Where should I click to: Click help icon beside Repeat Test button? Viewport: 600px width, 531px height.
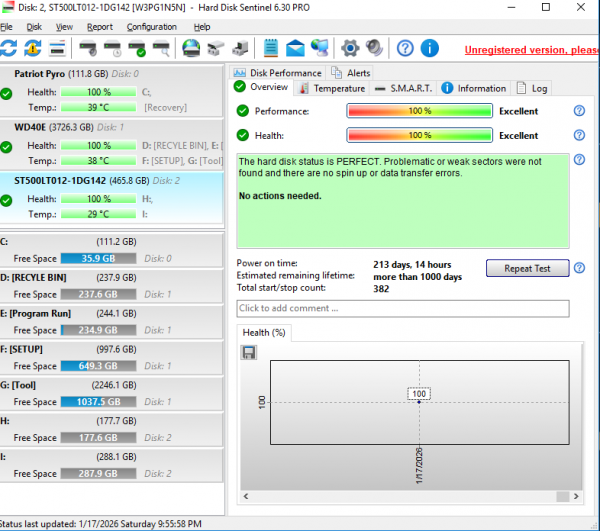click(x=579, y=268)
